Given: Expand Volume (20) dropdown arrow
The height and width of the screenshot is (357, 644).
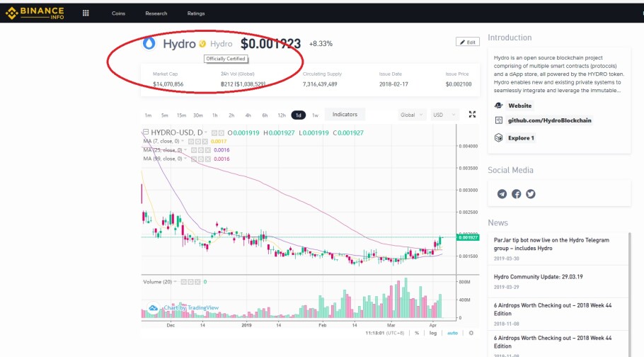Looking at the screenshot, I should pos(176,282).
